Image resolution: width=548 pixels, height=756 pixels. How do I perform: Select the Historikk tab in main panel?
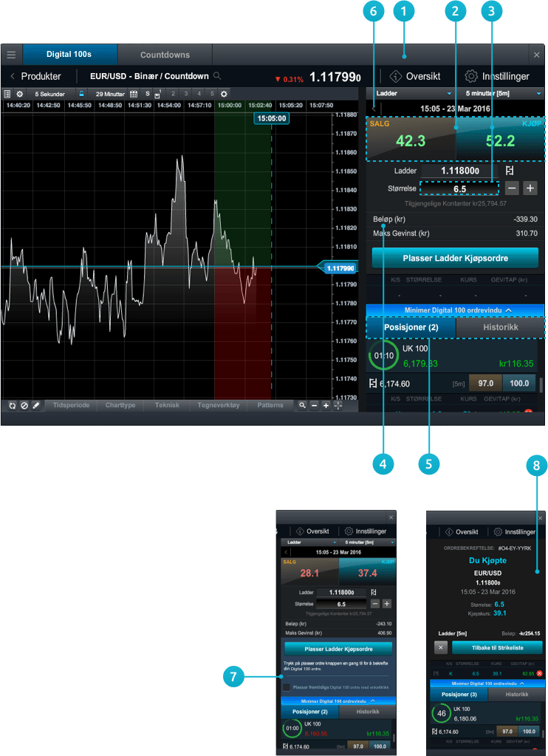pyautogui.click(x=500, y=327)
